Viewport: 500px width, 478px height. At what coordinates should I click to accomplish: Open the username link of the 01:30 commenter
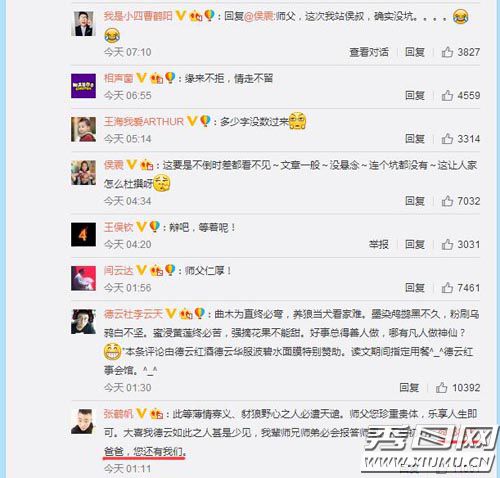tap(133, 314)
